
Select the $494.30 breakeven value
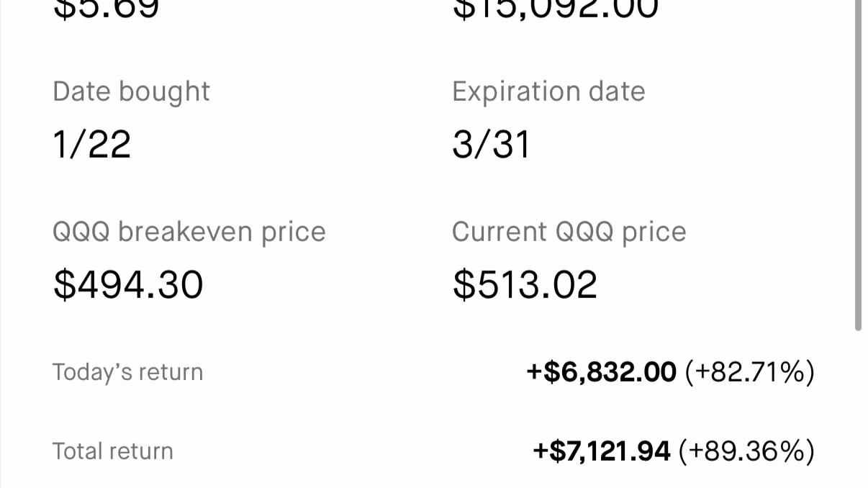pos(128,284)
